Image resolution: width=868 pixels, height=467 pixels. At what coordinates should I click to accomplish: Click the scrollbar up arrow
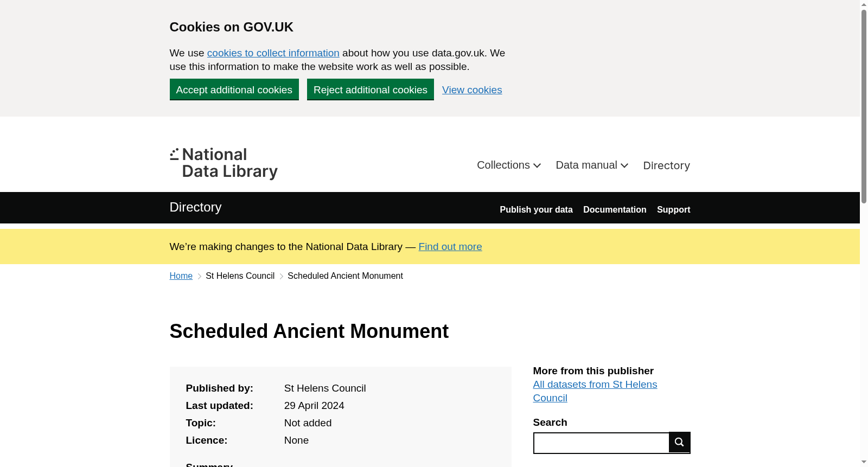click(864, 4)
